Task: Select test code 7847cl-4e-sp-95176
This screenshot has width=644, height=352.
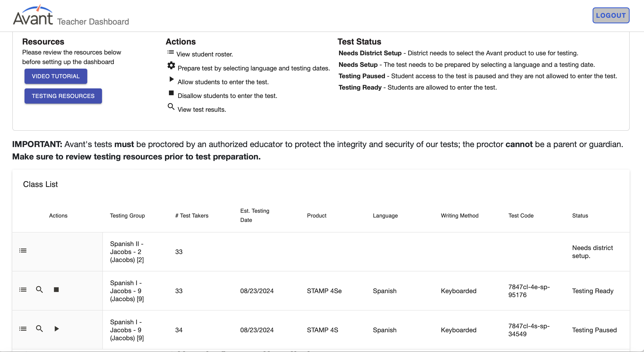Action: tap(529, 291)
